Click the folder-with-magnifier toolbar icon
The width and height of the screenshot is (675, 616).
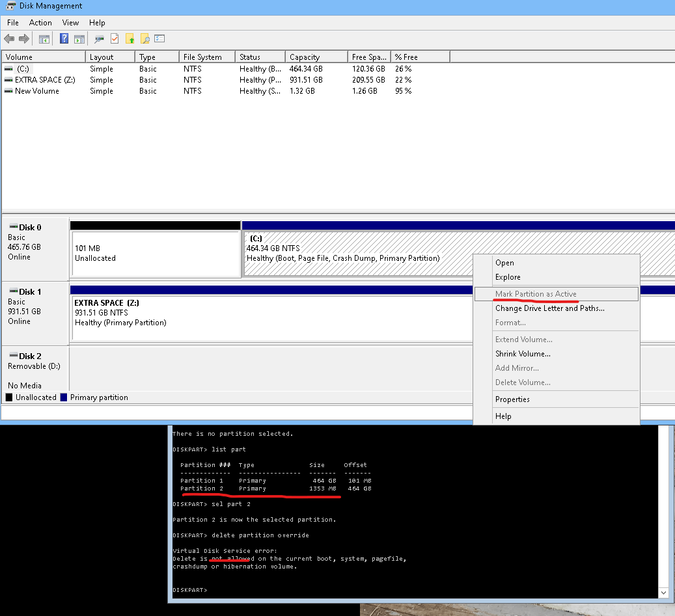coord(145,39)
